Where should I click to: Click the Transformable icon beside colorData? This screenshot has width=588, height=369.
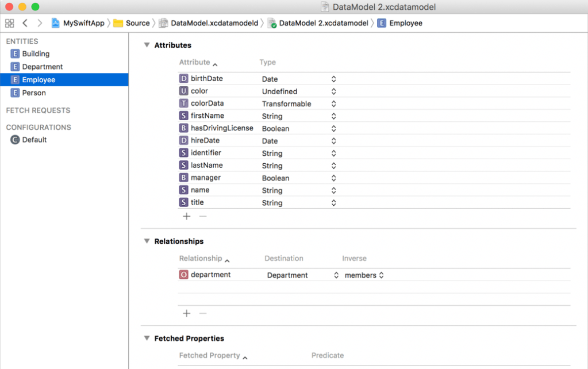point(184,103)
